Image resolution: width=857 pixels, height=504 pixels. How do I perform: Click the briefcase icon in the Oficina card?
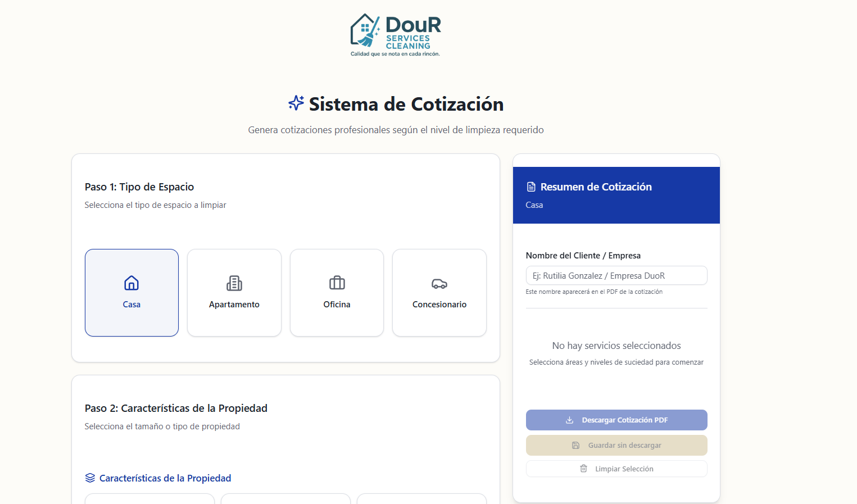tap(337, 283)
